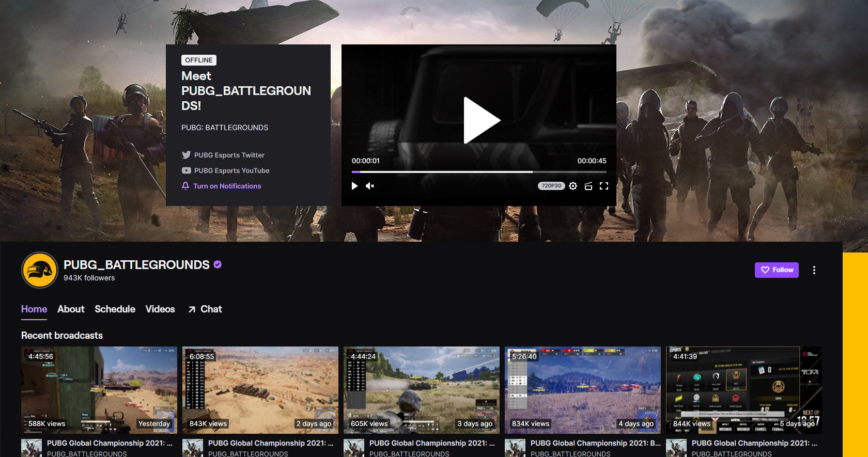Screen dimensions: 868x457
Task: Click channel name under the 2 days ago broadcast
Action: point(248,453)
